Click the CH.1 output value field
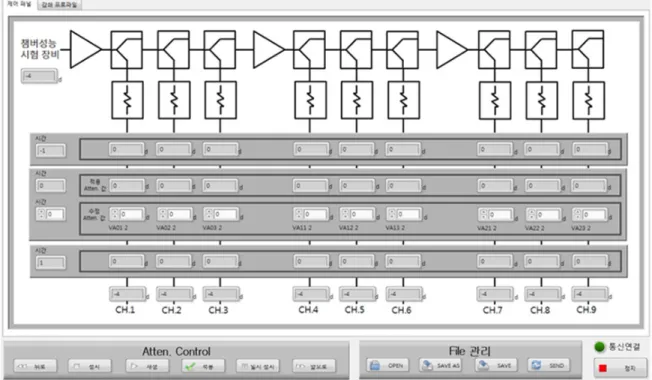Viewport: 652px width, 380px height. 128,294
